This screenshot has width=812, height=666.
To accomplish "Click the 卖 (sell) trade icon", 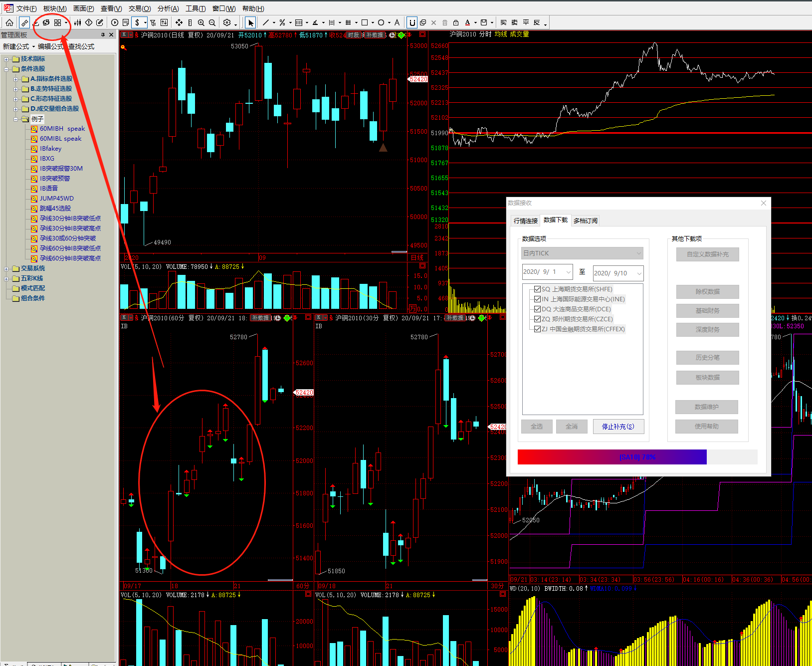I will pyautogui.click(x=514, y=22).
